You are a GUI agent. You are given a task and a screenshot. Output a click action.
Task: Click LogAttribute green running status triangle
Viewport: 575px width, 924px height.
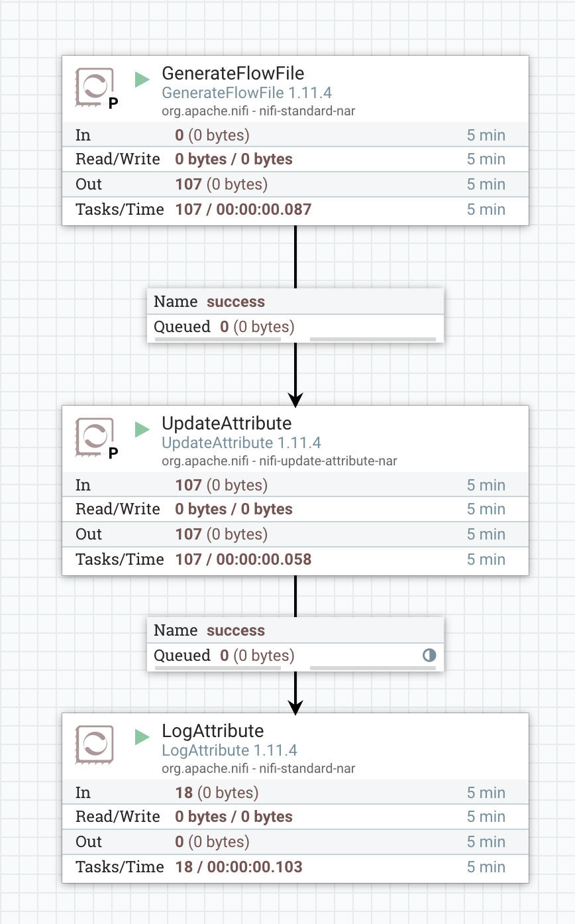click(x=142, y=737)
